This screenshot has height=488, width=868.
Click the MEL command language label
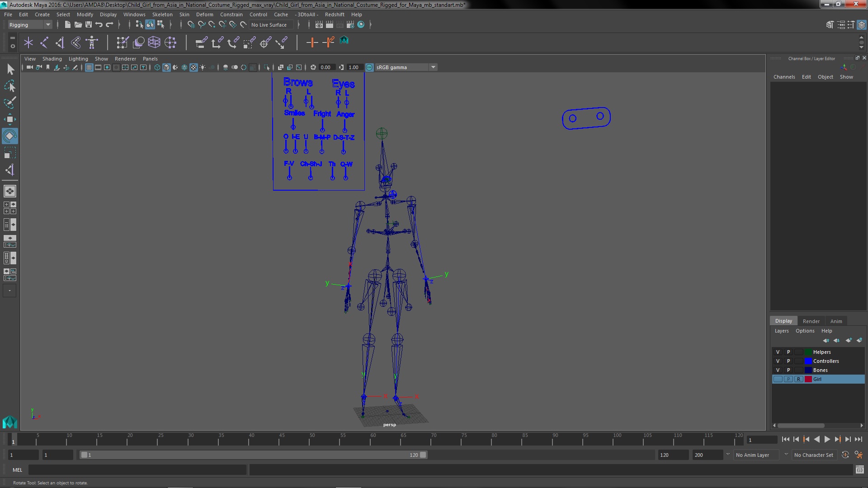[17, 470]
